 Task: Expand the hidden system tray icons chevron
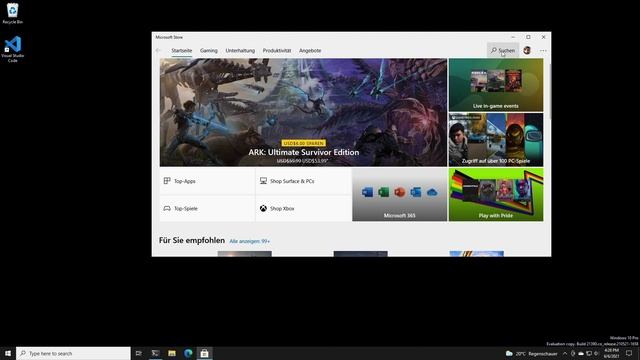pos(565,353)
